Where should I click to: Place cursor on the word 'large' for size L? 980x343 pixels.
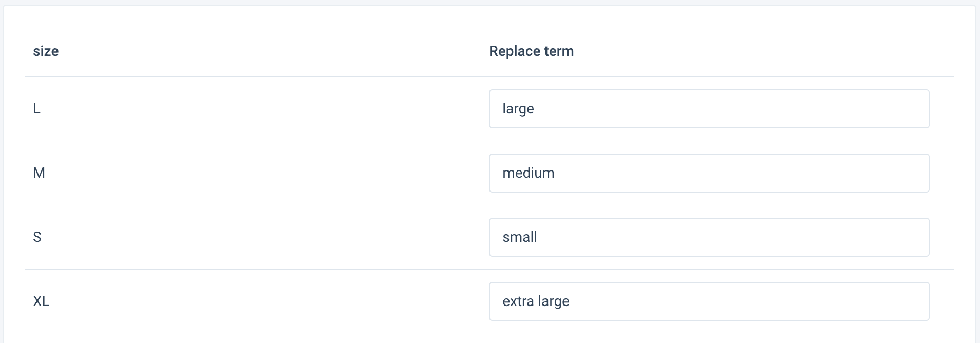[x=518, y=109]
